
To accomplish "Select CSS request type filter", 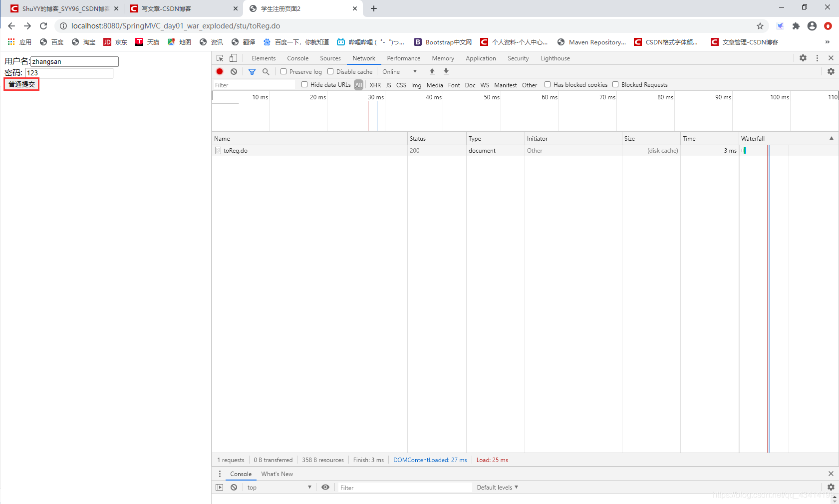I will pyautogui.click(x=401, y=85).
